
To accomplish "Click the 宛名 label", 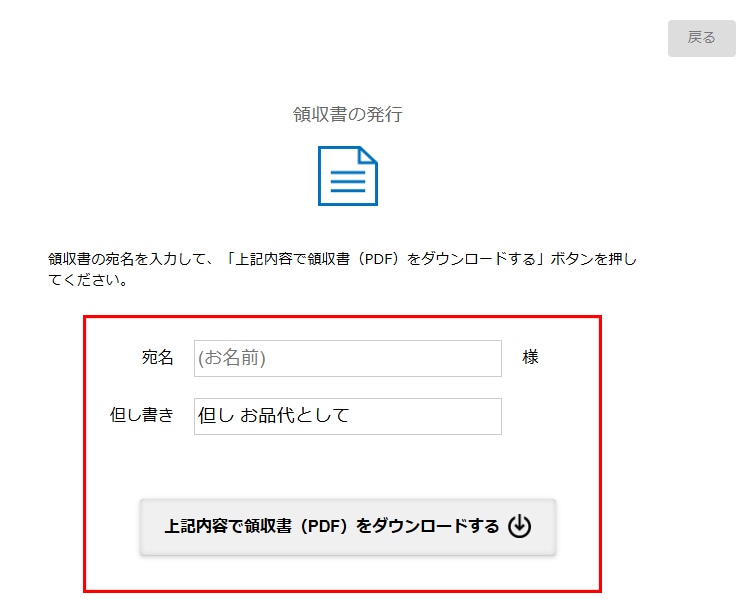I will (157, 358).
